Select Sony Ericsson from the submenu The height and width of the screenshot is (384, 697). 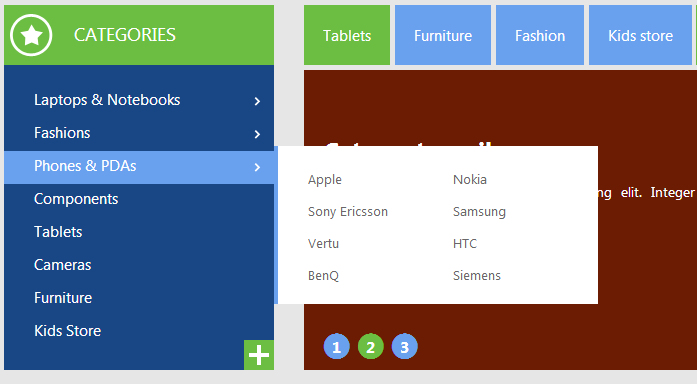pyautogui.click(x=348, y=212)
